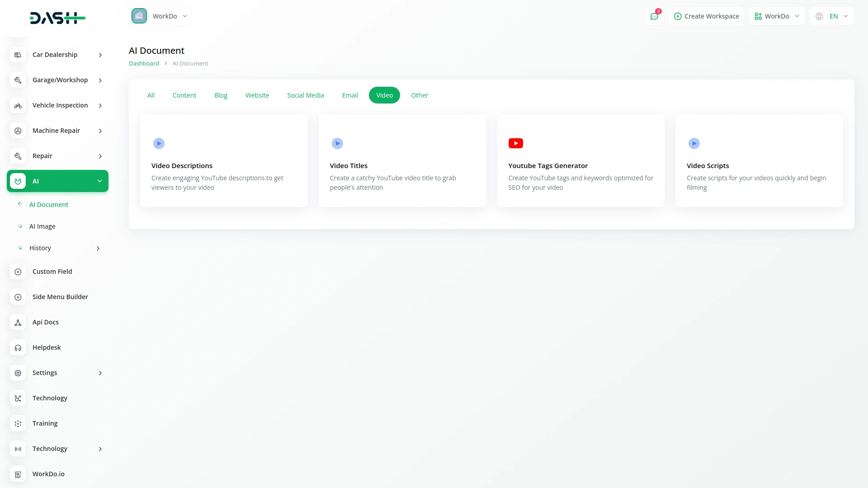Image resolution: width=868 pixels, height=488 pixels.
Task: Switch to the Social Media tab
Action: (306, 95)
